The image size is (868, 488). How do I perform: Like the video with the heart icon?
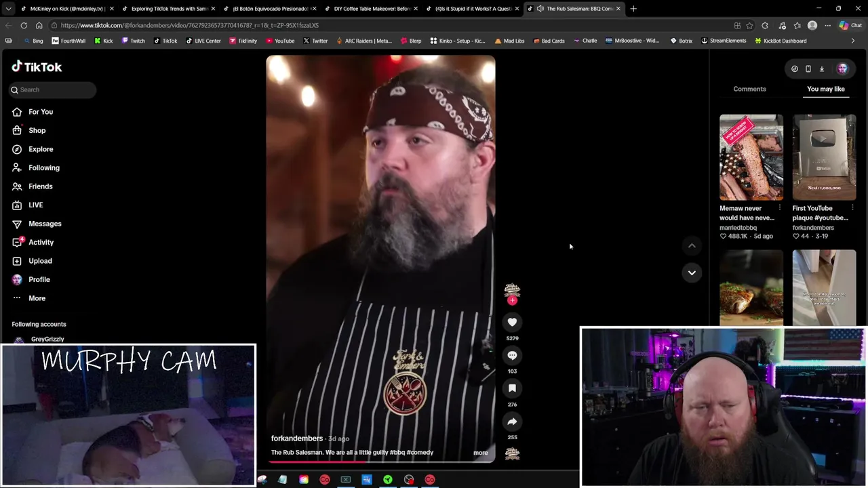tap(512, 323)
